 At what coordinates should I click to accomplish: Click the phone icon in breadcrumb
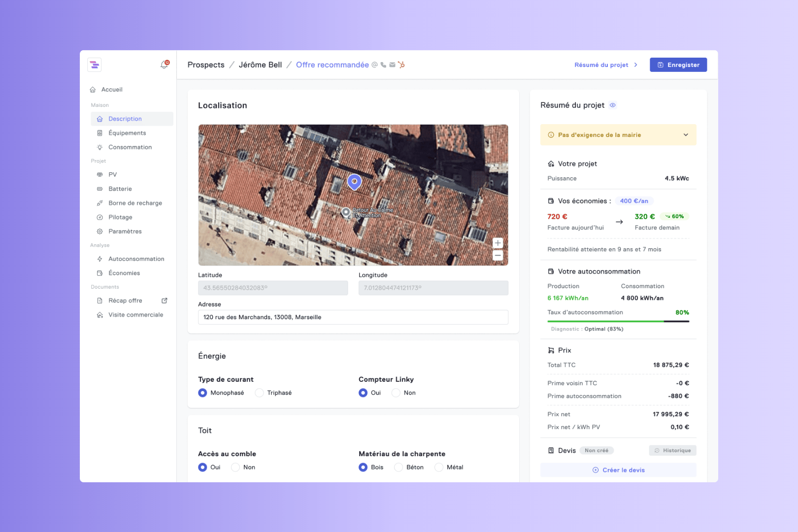pos(383,65)
